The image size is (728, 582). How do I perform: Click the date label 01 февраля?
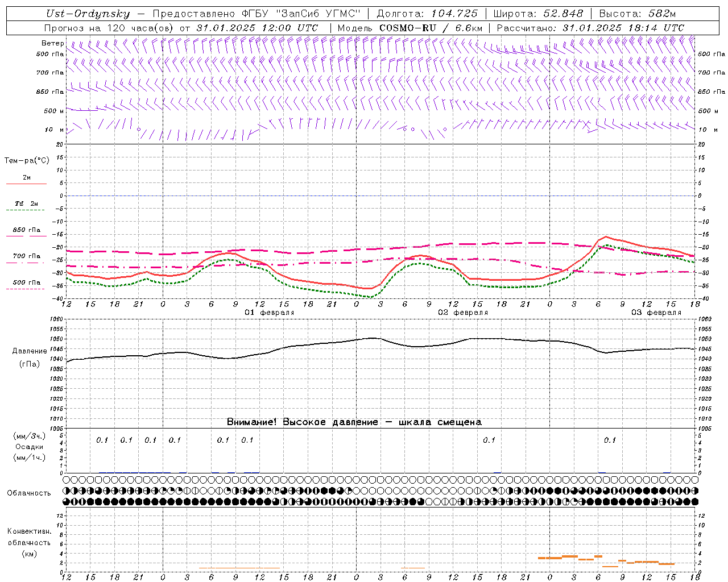(270, 313)
